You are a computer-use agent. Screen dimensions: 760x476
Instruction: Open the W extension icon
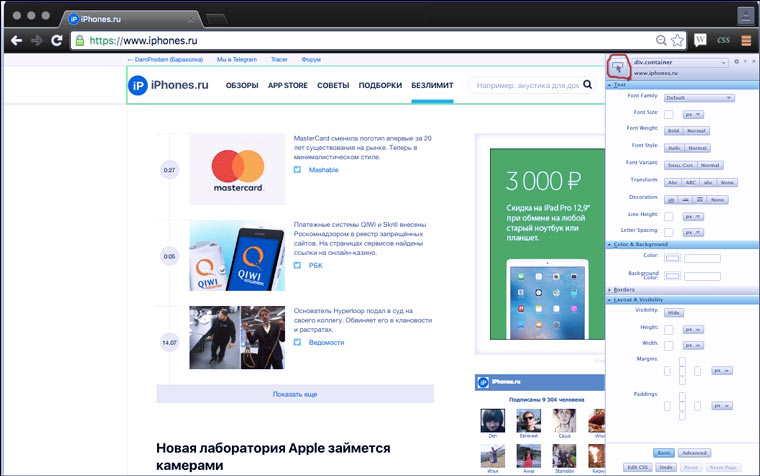pyautogui.click(x=700, y=40)
